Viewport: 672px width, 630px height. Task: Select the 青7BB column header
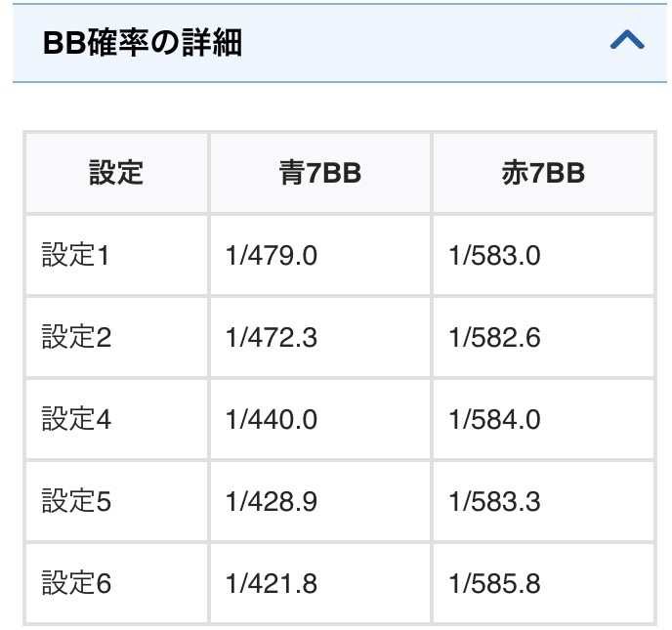pyautogui.click(x=320, y=173)
